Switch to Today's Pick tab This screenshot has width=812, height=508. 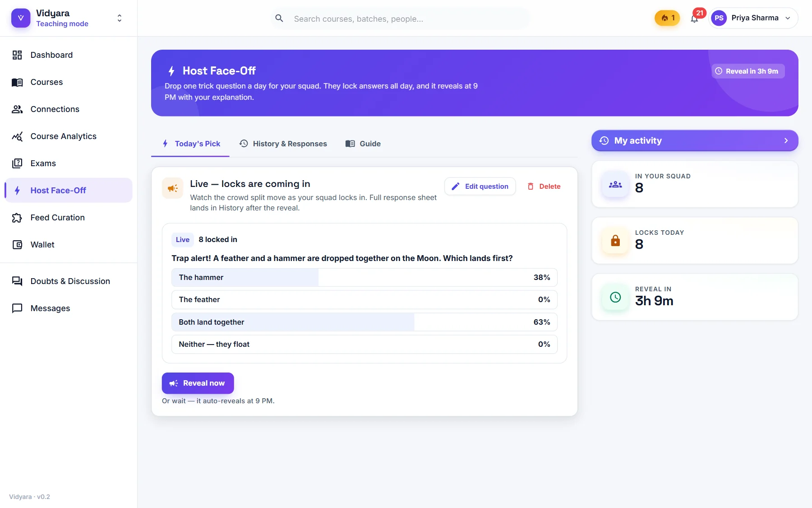[x=190, y=144]
